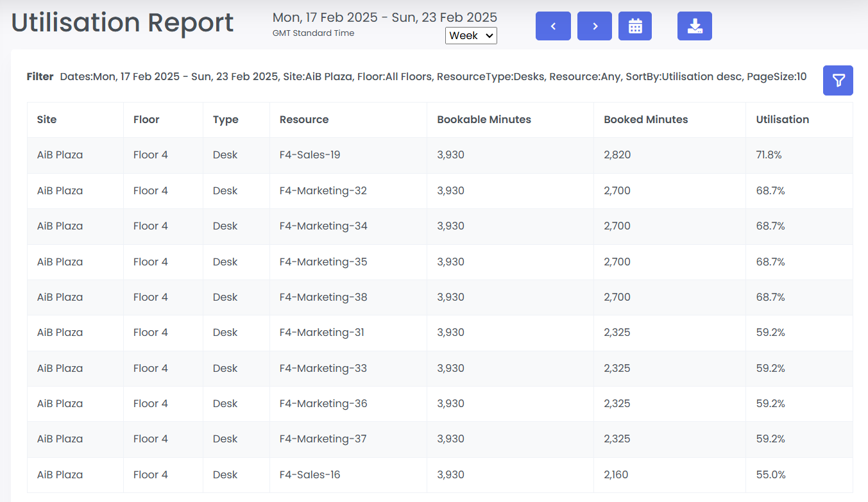Click the Floor column header

(146, 119)
